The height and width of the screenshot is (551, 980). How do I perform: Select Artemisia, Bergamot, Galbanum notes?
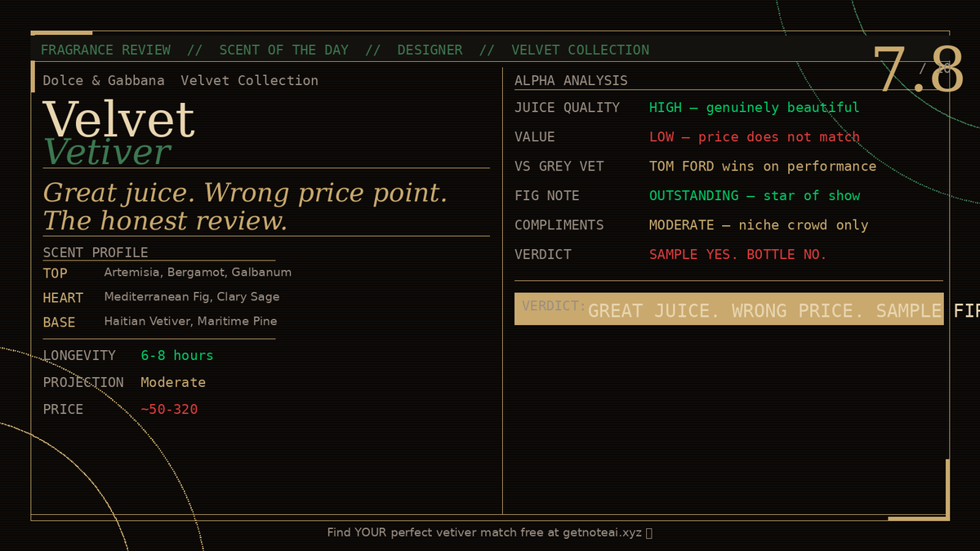pyautogui.click(x=198, y=273)
